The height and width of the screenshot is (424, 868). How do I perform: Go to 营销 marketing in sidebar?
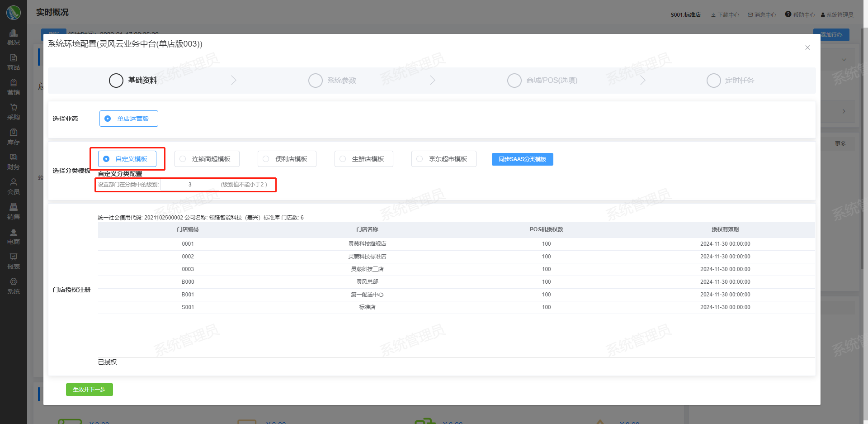tap(14, 87)
